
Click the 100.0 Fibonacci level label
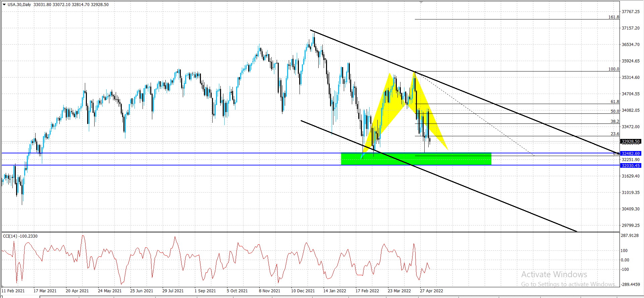[x=614, y=69]
